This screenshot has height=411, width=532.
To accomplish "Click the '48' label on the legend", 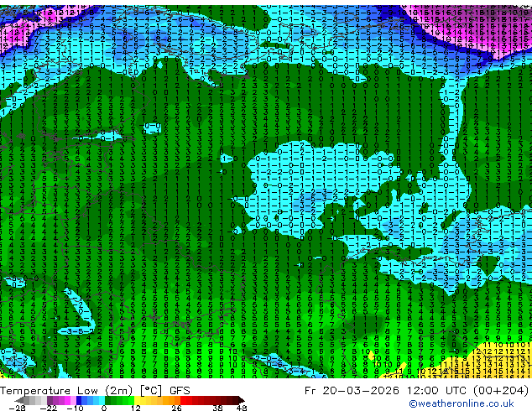I will pyautogui.click(x=242, y=408).
